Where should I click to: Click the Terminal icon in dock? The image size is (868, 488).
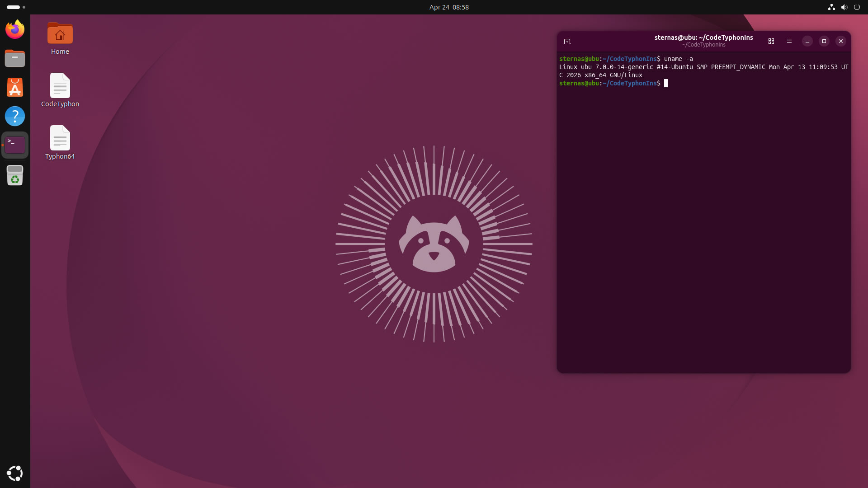click(15, 145)
